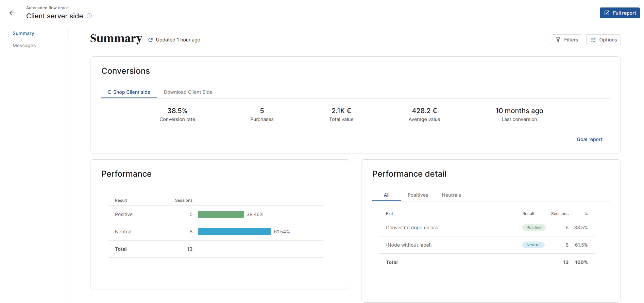Screen dimensions: 644x303
Task: Select the All tab in Performance detail
Action: (x=387, y=195)
